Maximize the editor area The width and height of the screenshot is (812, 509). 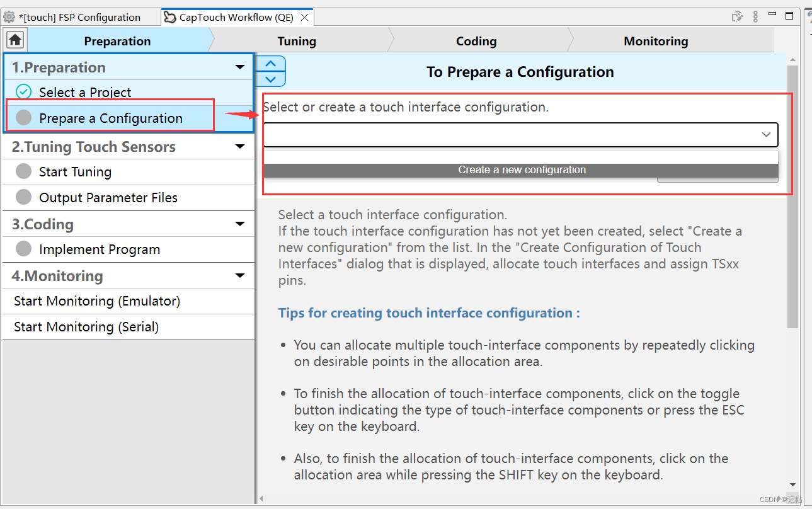tap(789, 16)
